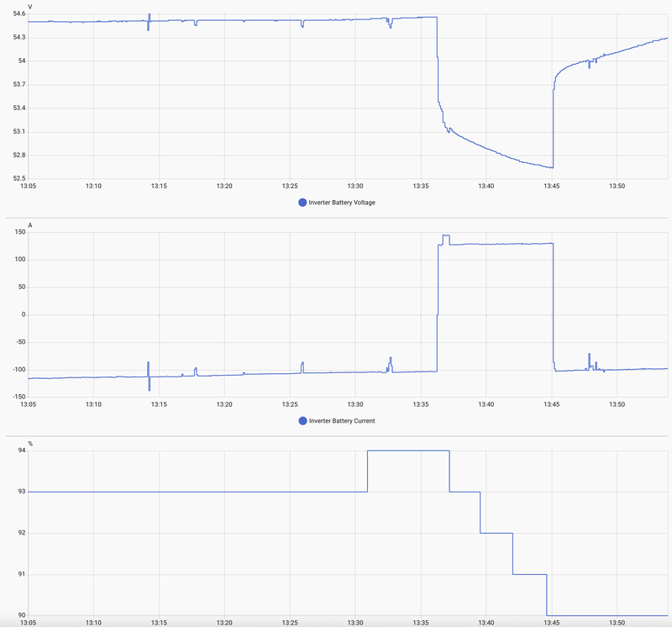
Task: Click the -150 label on the current axis
Action: tap(18, 397)
